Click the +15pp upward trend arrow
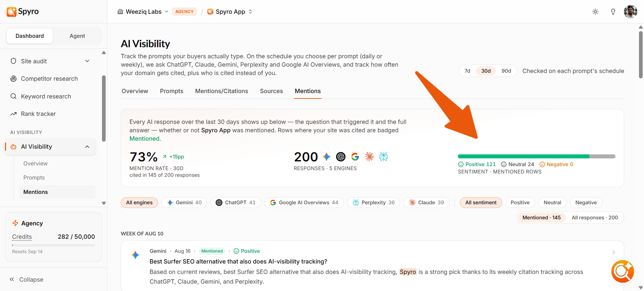 point(165,156)
